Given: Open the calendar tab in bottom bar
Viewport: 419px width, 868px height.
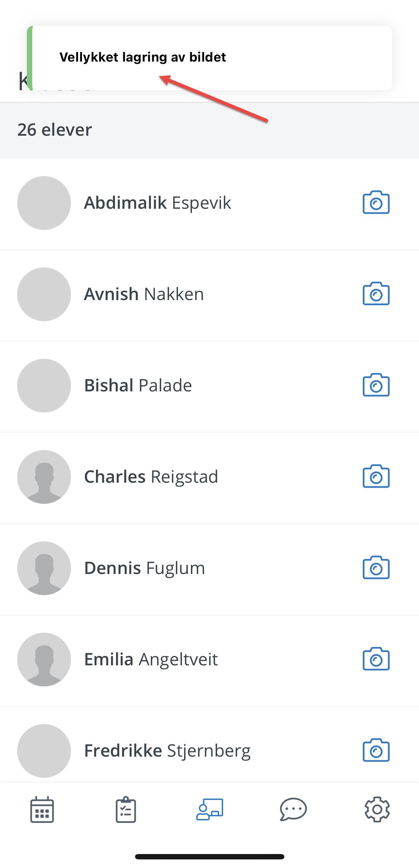Looking at the screenshot, I should point(42,810).
